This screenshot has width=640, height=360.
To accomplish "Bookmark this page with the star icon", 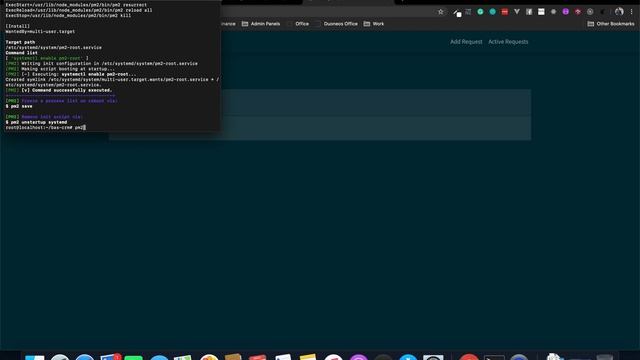I will pos(441,12).
